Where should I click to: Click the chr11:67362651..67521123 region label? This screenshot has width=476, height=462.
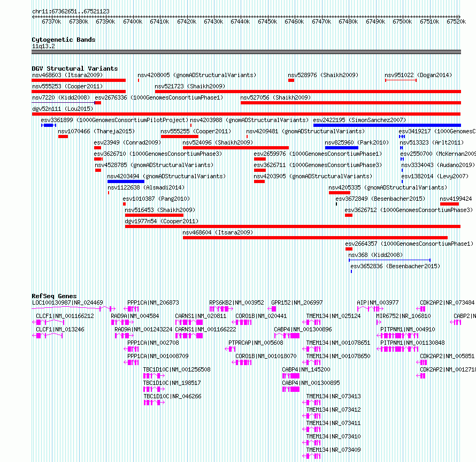point(71,12)
